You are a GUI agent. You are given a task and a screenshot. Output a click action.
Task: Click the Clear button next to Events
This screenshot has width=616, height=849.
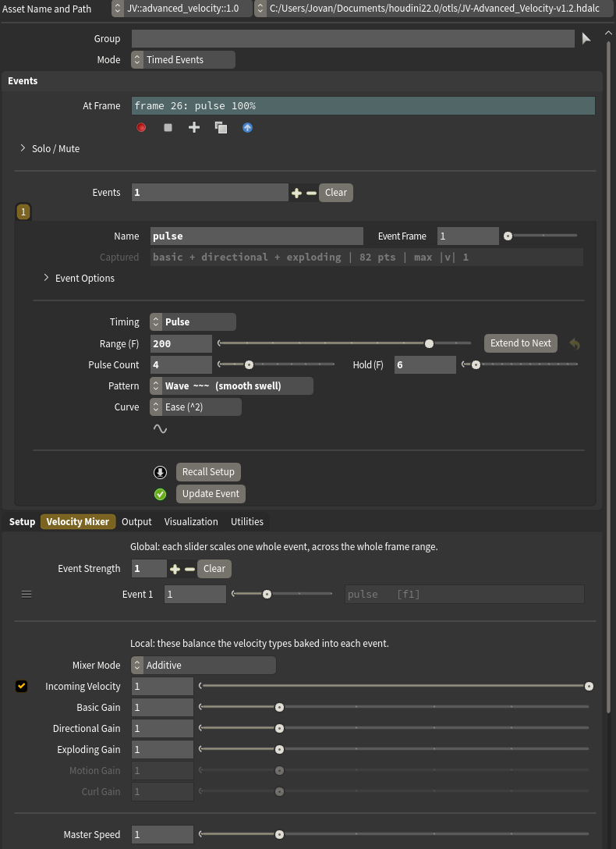pyautogui.click(x=336, y=192)
